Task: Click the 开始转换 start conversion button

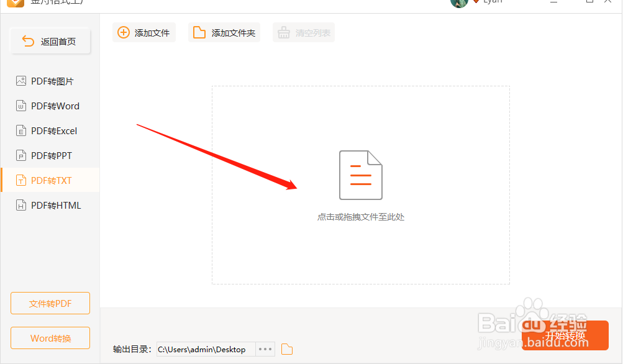Action: click(x=565, y=336)
